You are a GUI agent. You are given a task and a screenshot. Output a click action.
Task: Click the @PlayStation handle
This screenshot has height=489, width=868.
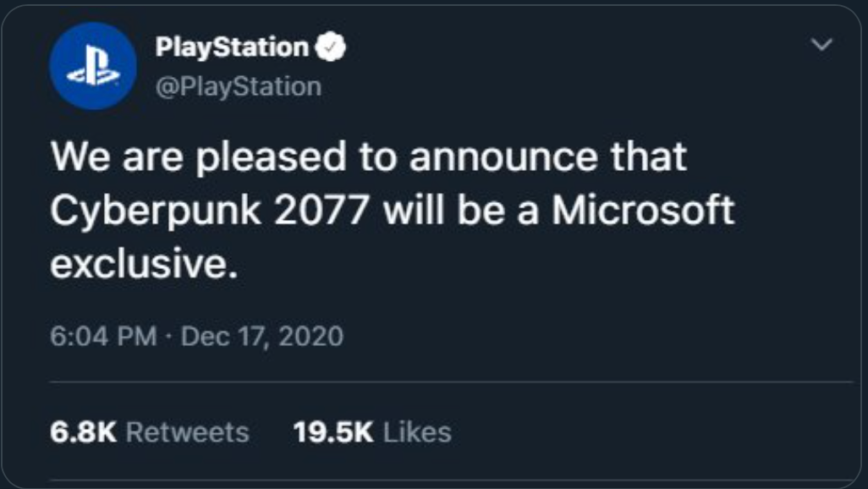239,87
